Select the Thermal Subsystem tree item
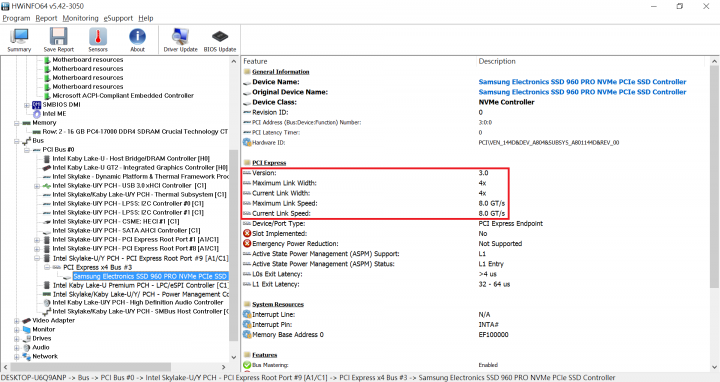This screenshot has width=720, height=382. tap(140, 195)
